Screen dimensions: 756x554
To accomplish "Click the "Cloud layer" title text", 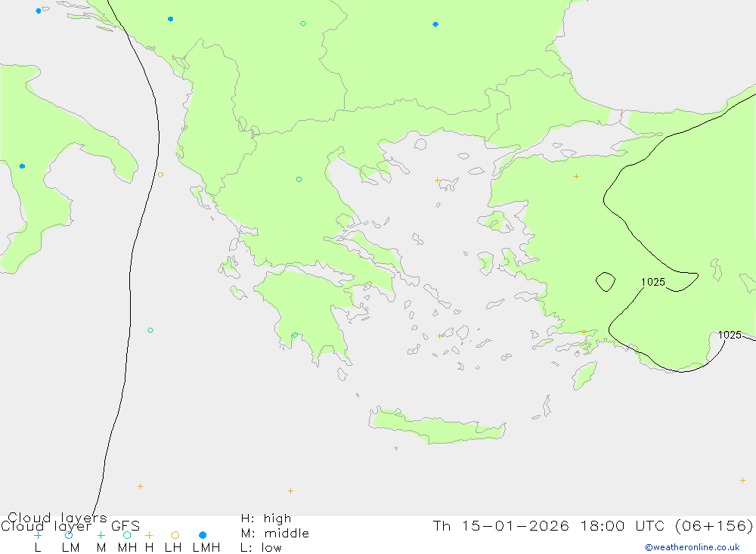I will coord(46,526).
